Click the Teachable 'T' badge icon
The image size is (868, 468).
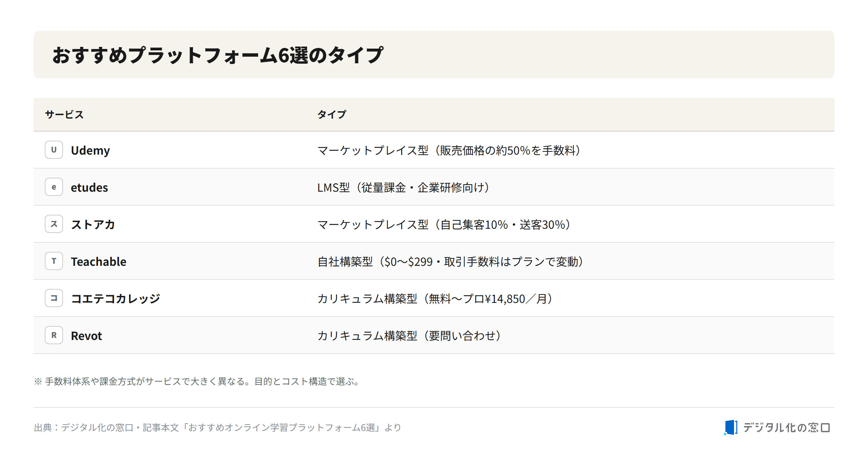click(54, 261)
